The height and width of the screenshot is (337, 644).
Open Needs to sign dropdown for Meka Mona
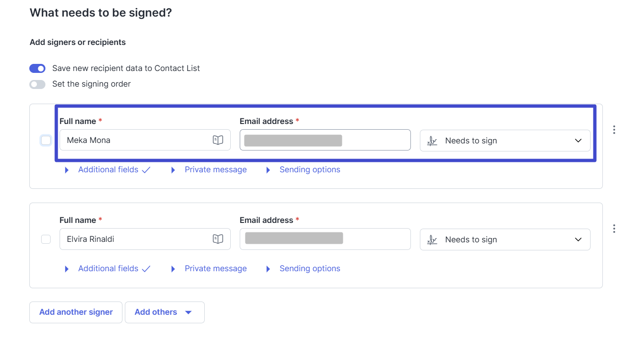505,141
